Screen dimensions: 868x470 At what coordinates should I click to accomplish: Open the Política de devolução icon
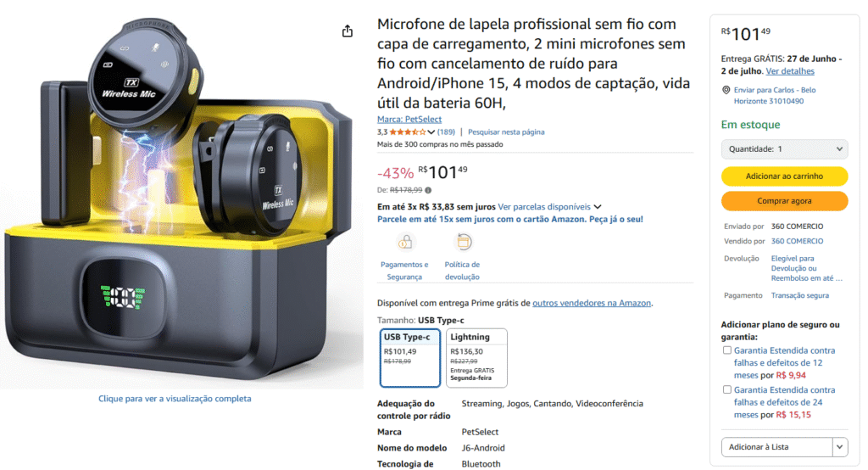[x=463, y=242]
